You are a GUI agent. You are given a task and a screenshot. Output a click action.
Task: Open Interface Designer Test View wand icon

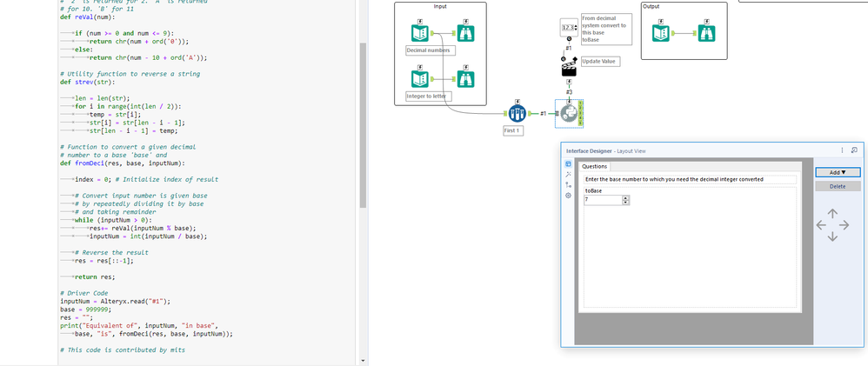[x=568, y=175]
